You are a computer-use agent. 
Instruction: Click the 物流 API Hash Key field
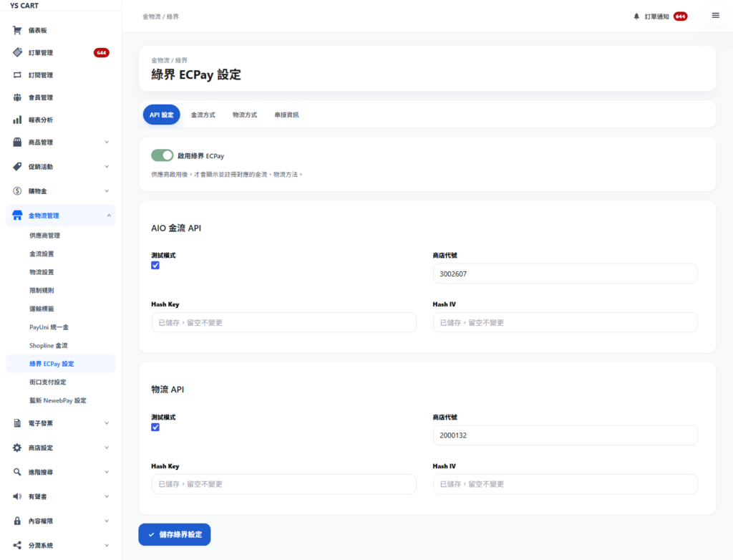[283, 484]
